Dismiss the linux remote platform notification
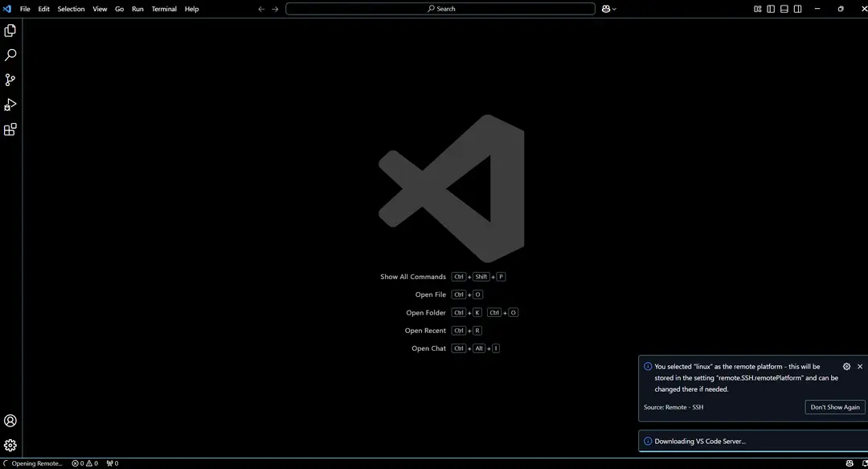The width and height of the screenshot is (868, 469). (x=860, y=367)
